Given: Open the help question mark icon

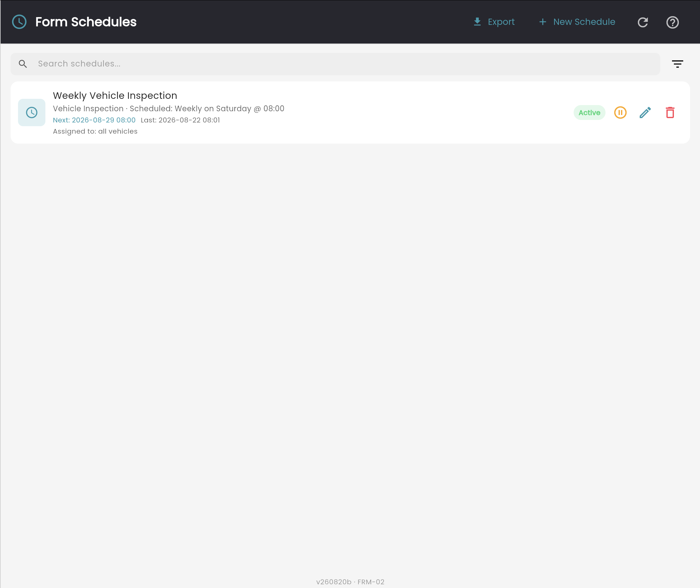Looking at the screenshot, I should pyautogui.click(x=672, y=22).
